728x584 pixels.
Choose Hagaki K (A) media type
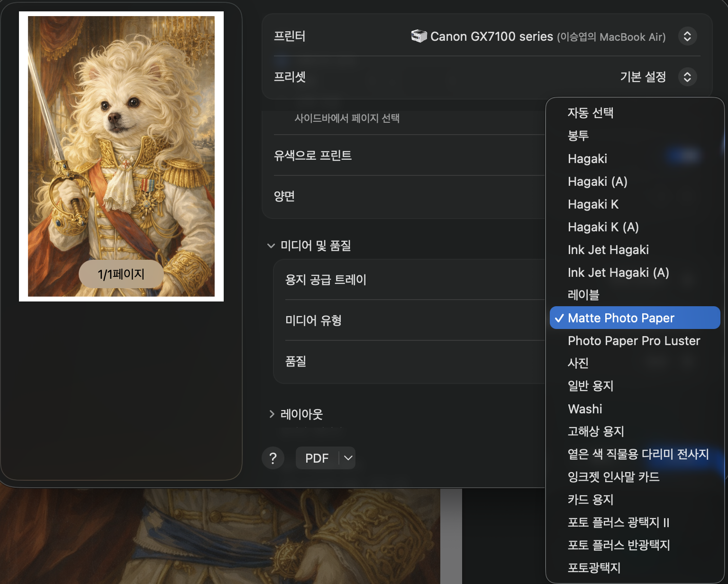tap(635, 227)
